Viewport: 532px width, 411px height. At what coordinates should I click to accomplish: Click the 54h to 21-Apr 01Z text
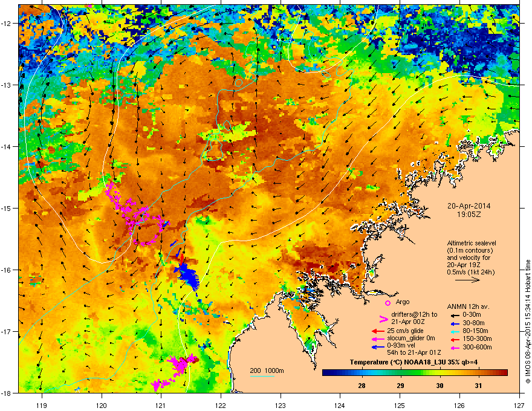tap(414, 352)
